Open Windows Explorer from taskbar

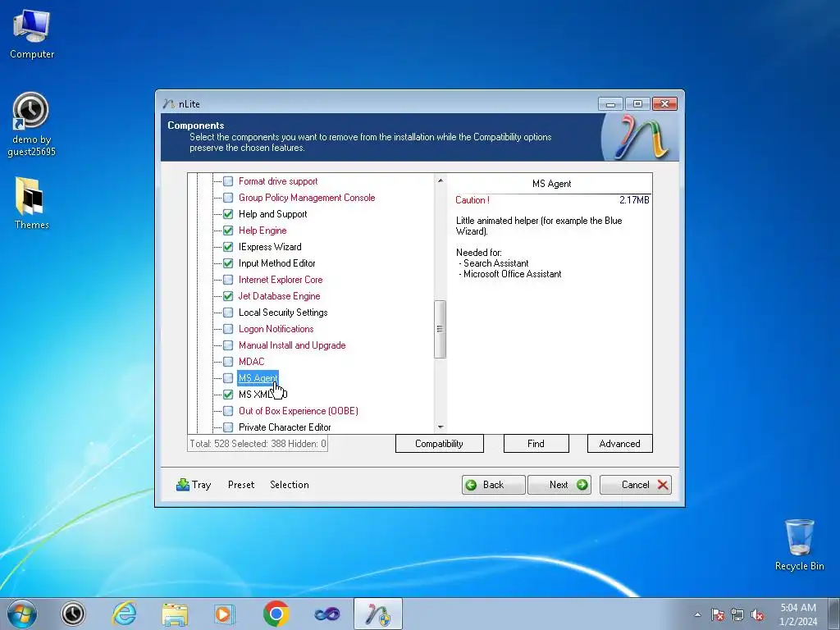[175, 614]
